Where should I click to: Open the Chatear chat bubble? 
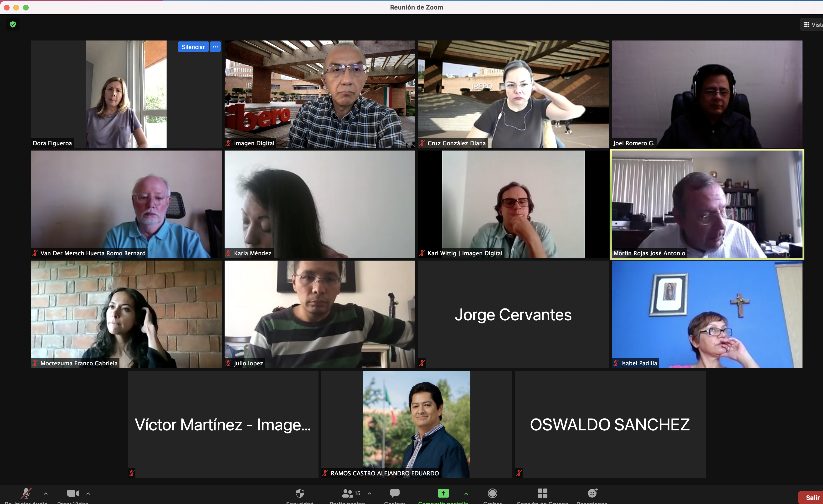tap(395, 493)
